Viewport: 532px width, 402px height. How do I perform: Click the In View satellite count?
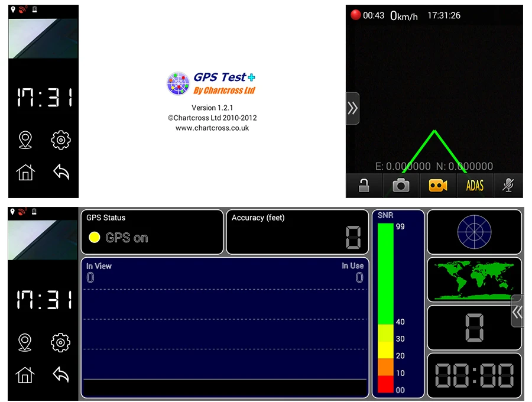coord(90,277)
